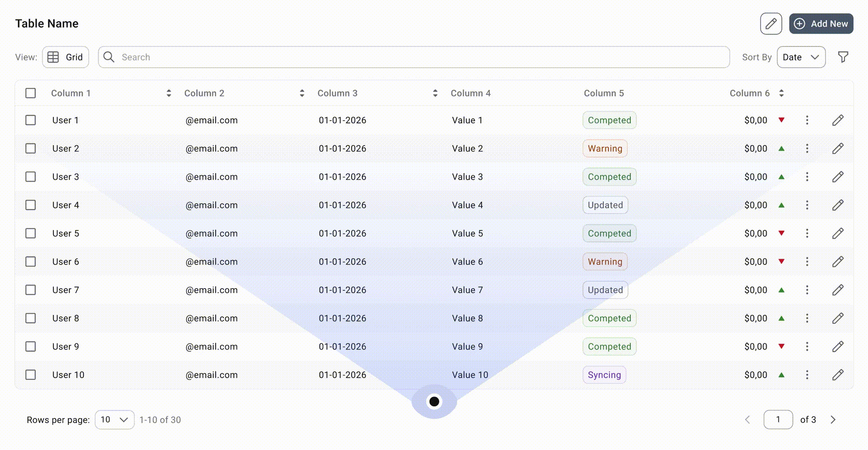Open the Grid view selector
This screenshot has height=450, width=868.
coord(66,57)
